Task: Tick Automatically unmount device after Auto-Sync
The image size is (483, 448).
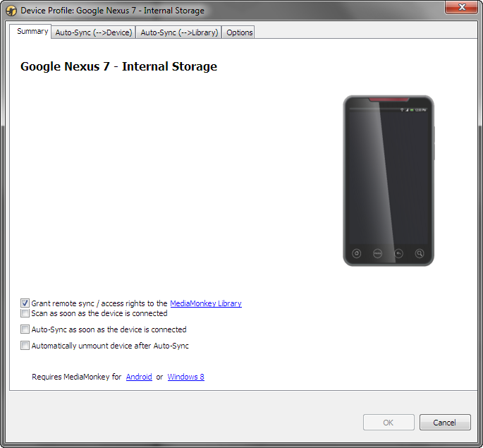Action: click(25, 346)
